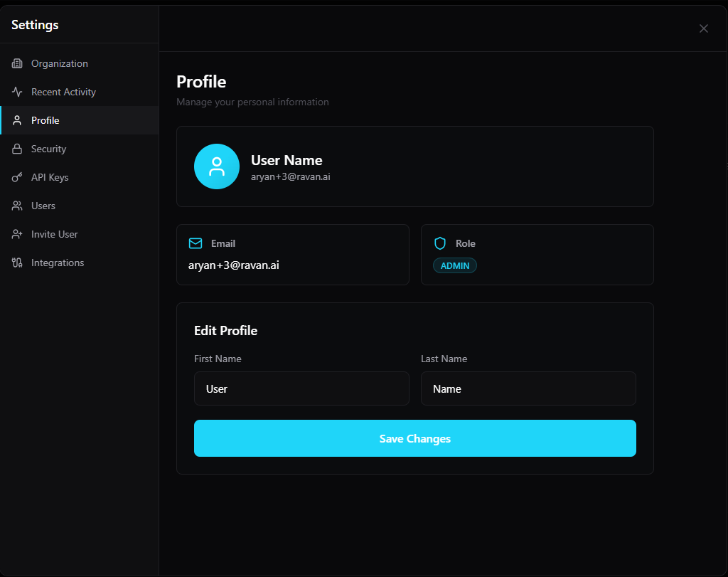Click the Invite User add-person icon
Viewport: 728px width, 577px height.
pos(16,234)
